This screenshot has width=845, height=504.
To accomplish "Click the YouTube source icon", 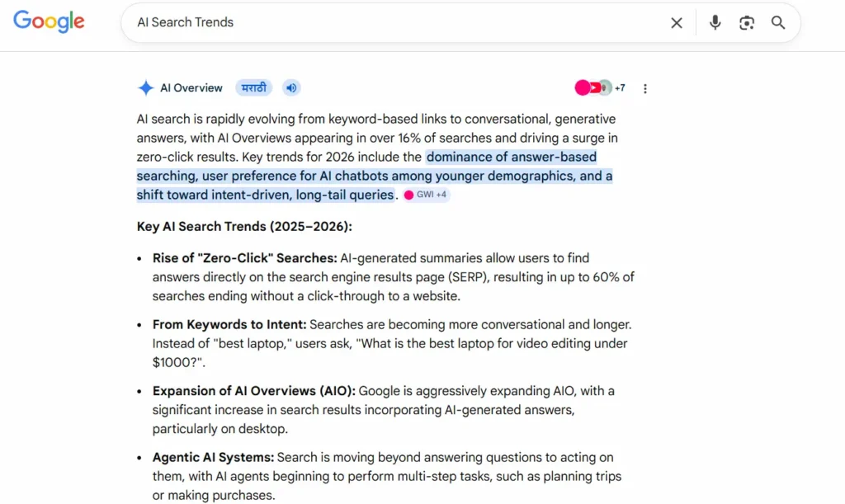I will tap(595, 87).
